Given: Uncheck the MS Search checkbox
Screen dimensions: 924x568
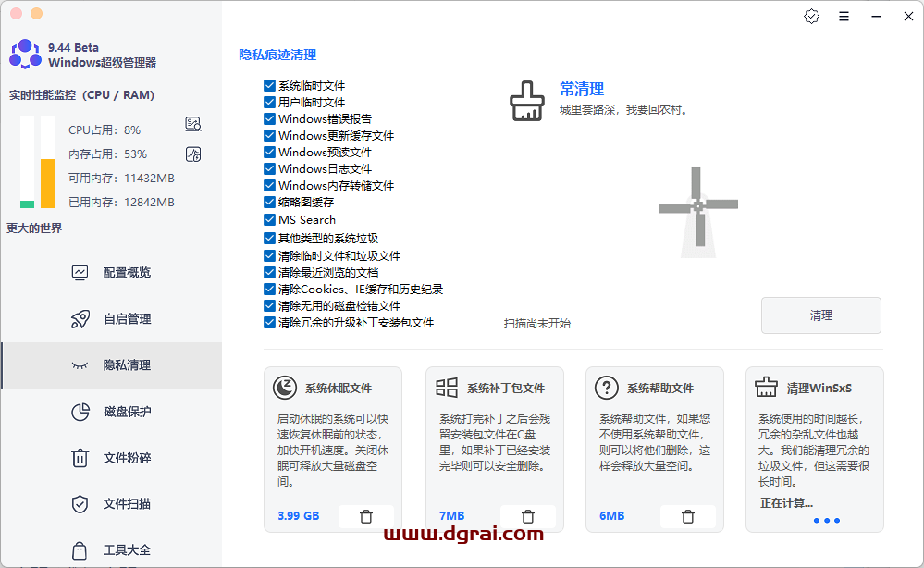Looking at the screenshot, I should pyautogui.click(x=269, y=220).
